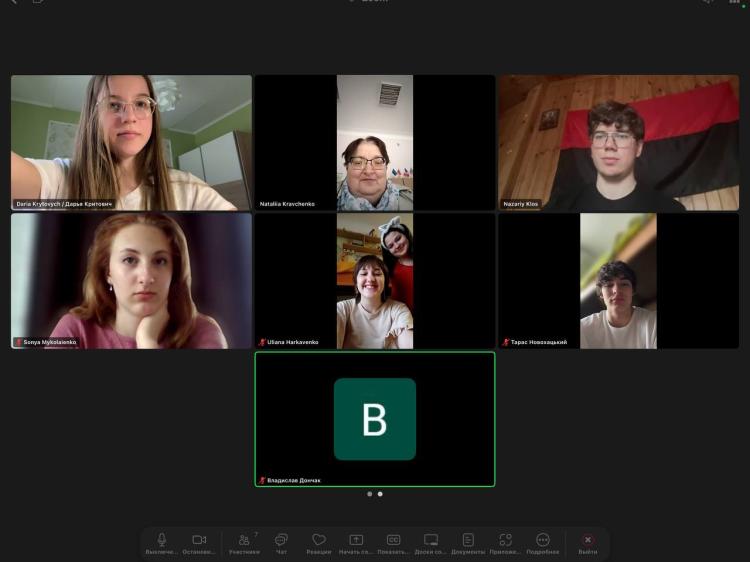Select Daria Krylovych video tile
This screenshot has width=750, height=562.
[x=131, y=143]
